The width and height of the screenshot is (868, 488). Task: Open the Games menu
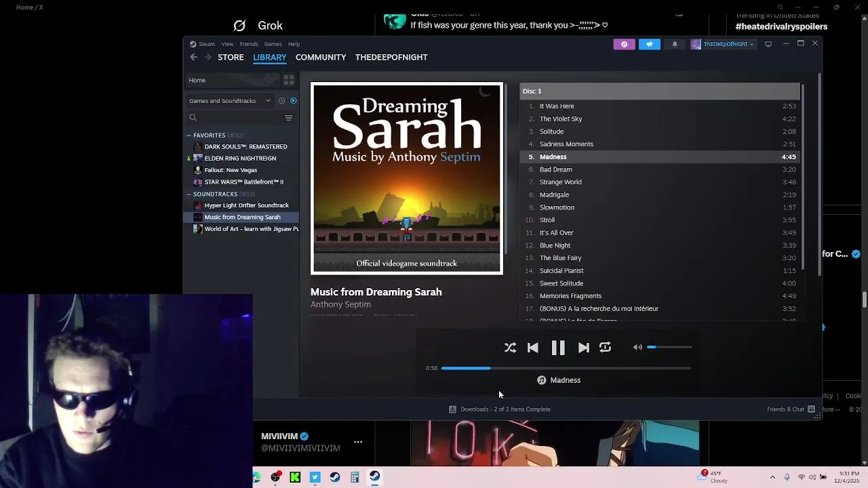(273, 44)
